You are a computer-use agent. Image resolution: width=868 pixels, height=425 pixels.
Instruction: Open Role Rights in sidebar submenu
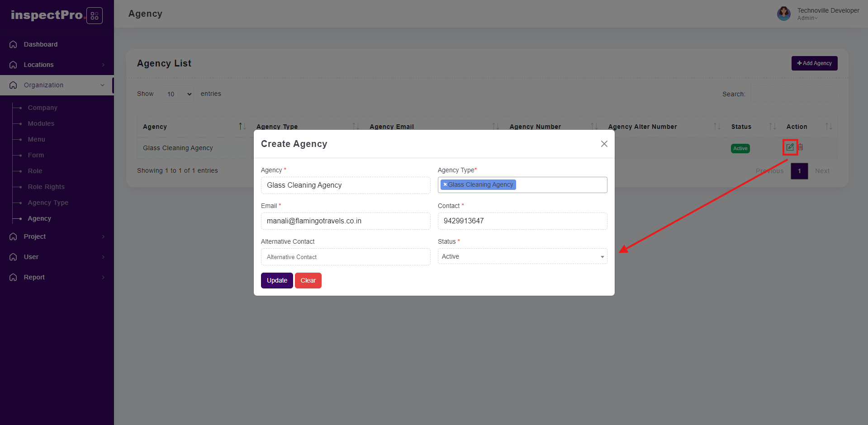(46, 187)
